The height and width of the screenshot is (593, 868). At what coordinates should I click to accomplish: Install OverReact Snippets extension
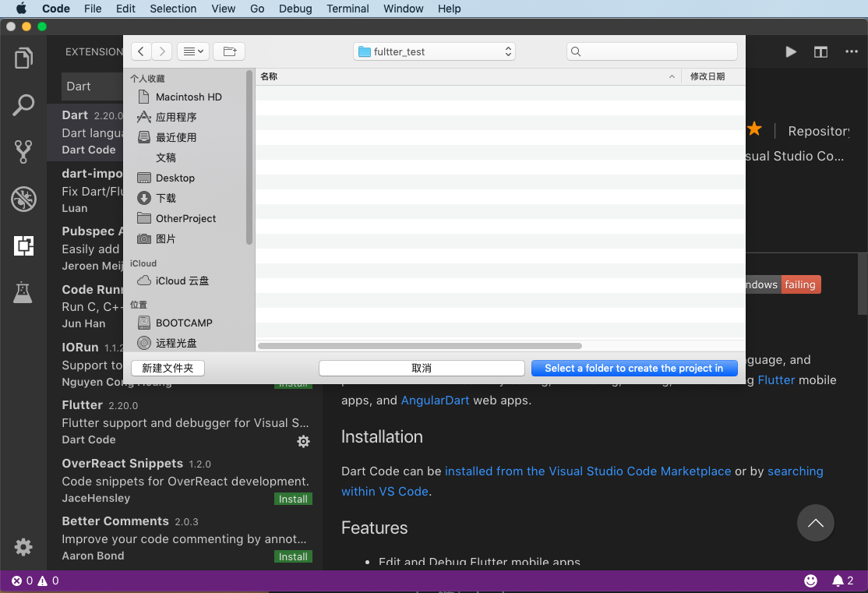point(294,499)
